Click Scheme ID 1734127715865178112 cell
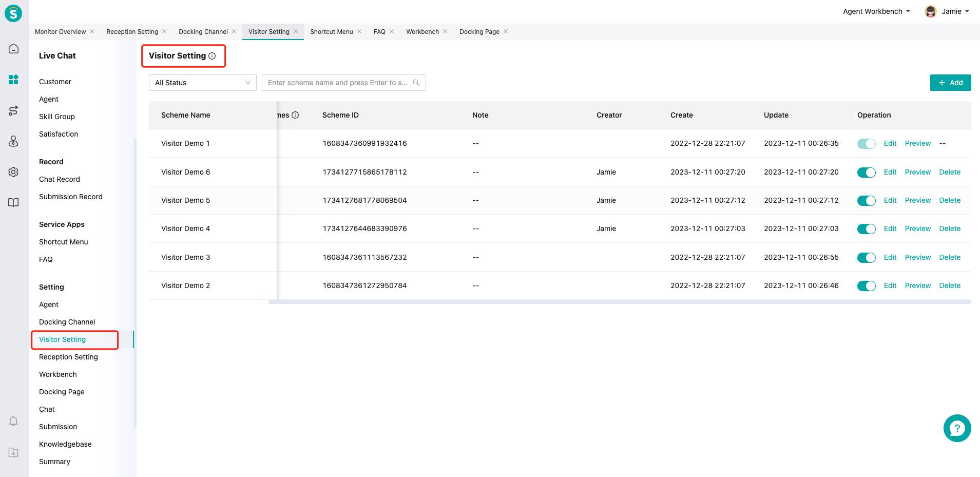Viewport: 980px width, 477px height. click(x=364, y=172)
